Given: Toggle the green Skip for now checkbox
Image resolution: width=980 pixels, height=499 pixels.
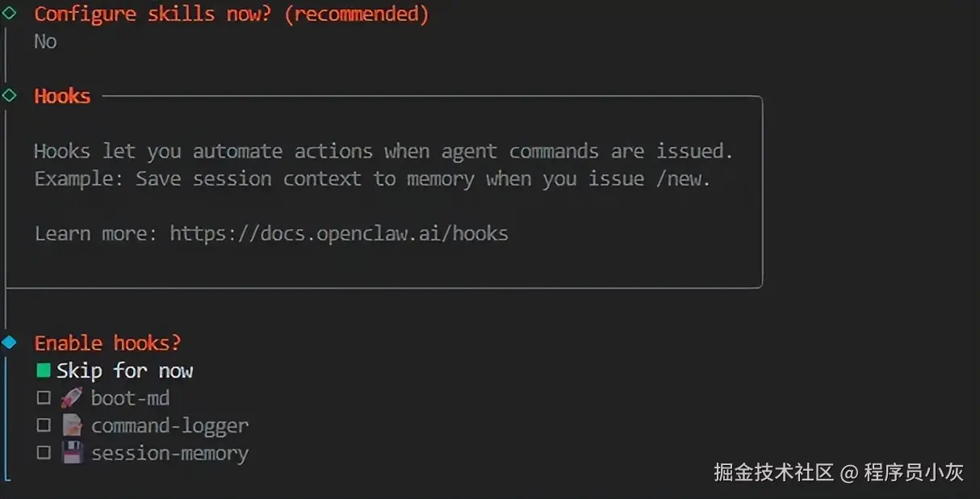Looking at the screenshot, I should pos(44,371).
